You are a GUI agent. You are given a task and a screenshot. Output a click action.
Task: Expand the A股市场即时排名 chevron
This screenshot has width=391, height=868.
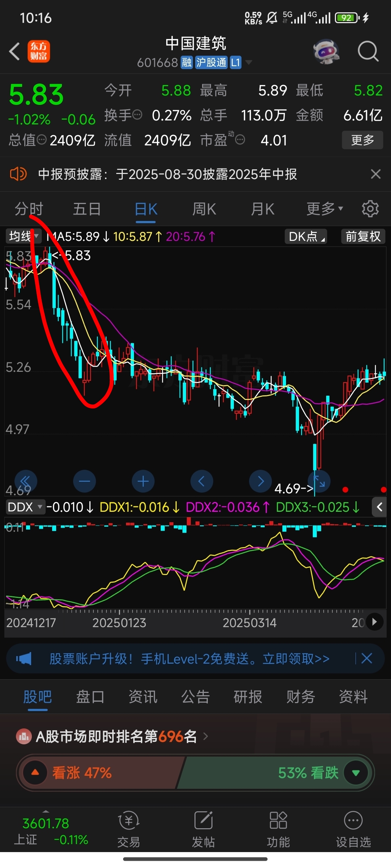pyautogui.click(x=206, y=736)
